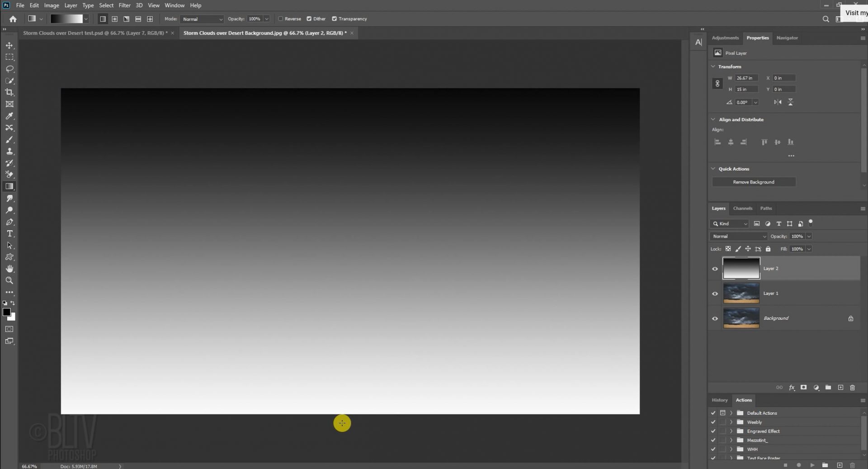Select the Crop tool
The height and width of the screenshot is (469, 868).
(9, 92)
